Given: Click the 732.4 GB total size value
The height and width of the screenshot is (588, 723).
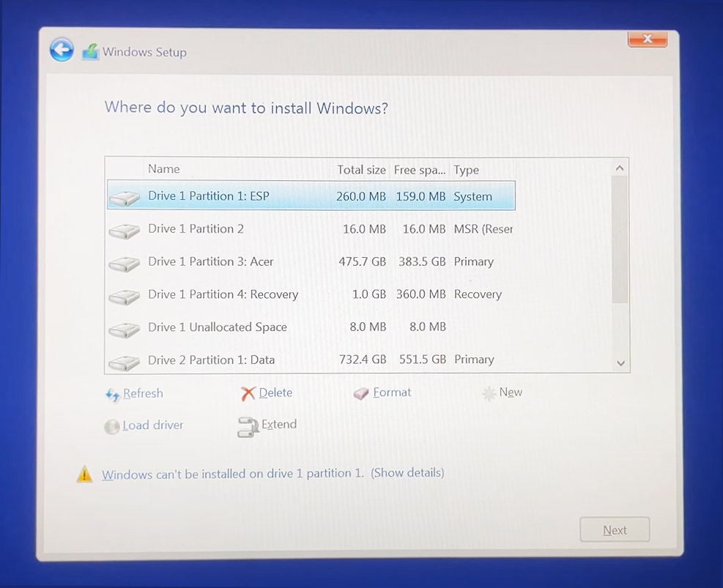Looking at the screenshot, I should point(363,359).
